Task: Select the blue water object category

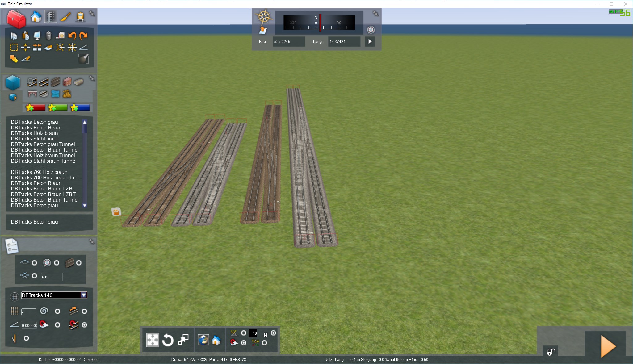Action: point(56,94)
